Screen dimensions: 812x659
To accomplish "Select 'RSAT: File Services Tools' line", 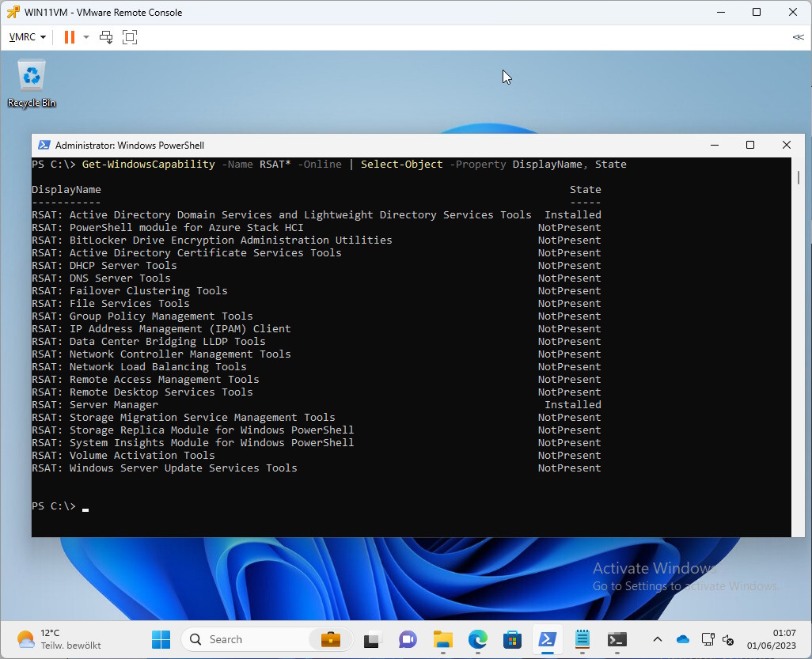I will (x=111, y=303).
